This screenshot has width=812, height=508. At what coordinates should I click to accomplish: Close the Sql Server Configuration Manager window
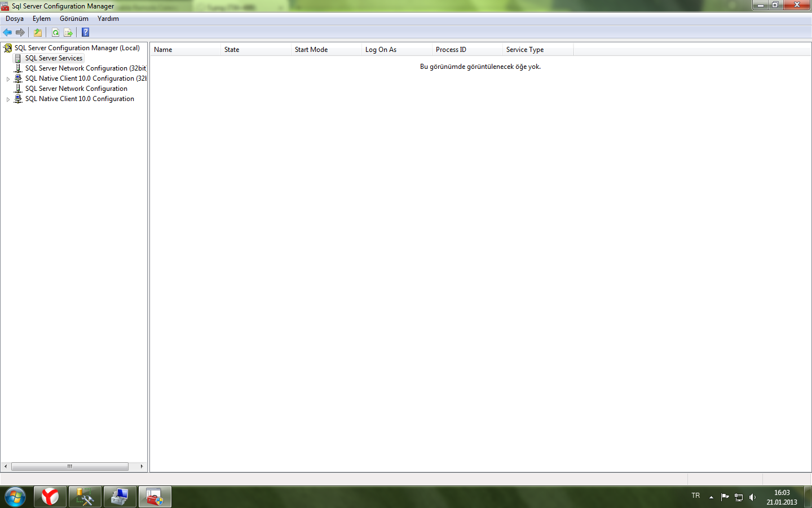797,5
